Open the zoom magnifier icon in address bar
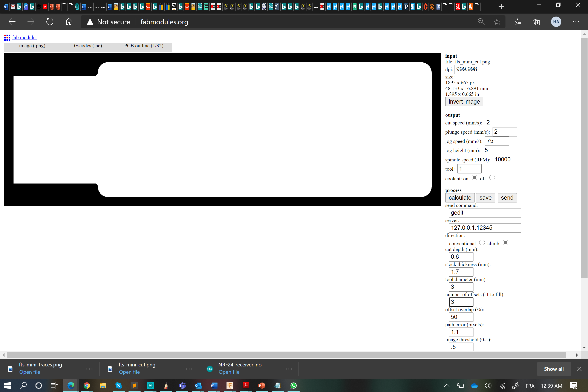 point(481,22)
